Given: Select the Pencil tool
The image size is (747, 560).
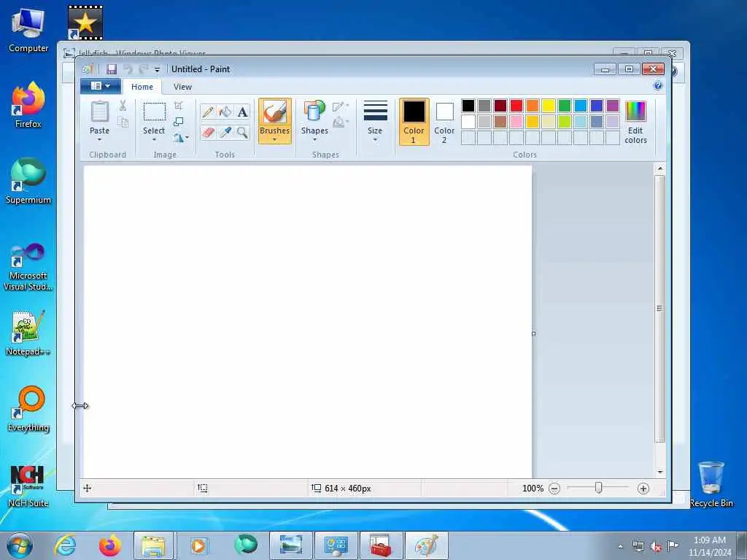Looking at the screenshot, I should [208, 112].
